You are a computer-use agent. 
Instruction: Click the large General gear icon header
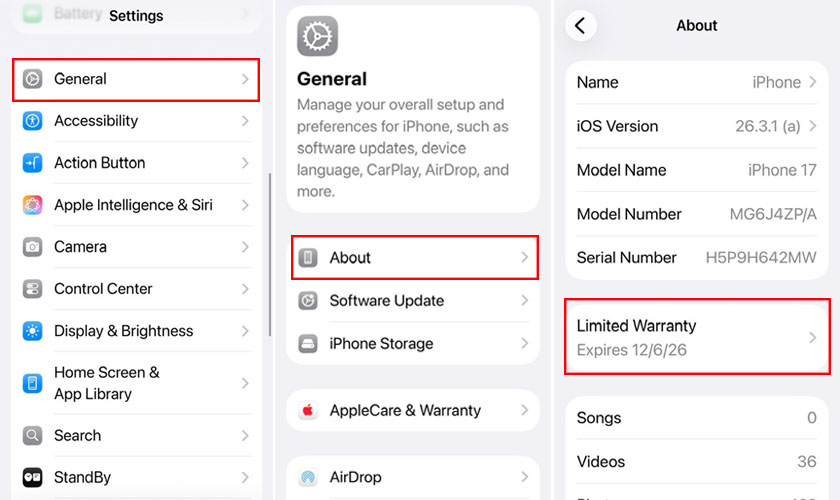[x=317, y=36]
